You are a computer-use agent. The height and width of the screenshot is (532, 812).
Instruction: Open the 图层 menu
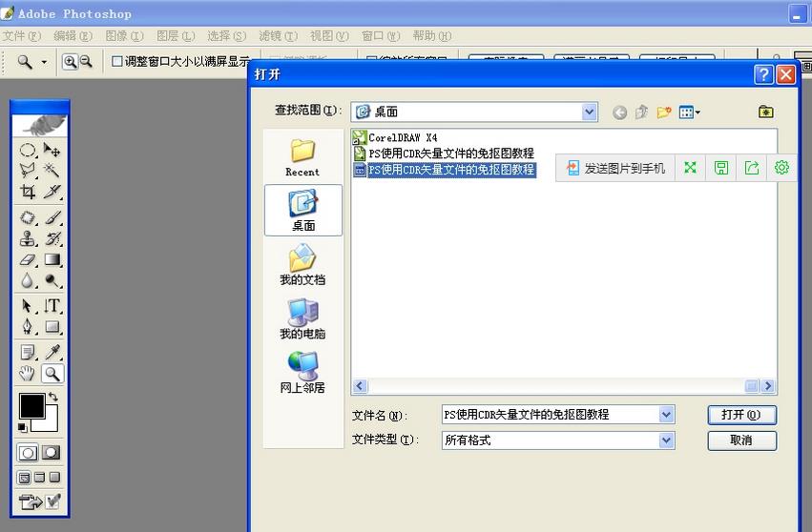tap(176, 35)
